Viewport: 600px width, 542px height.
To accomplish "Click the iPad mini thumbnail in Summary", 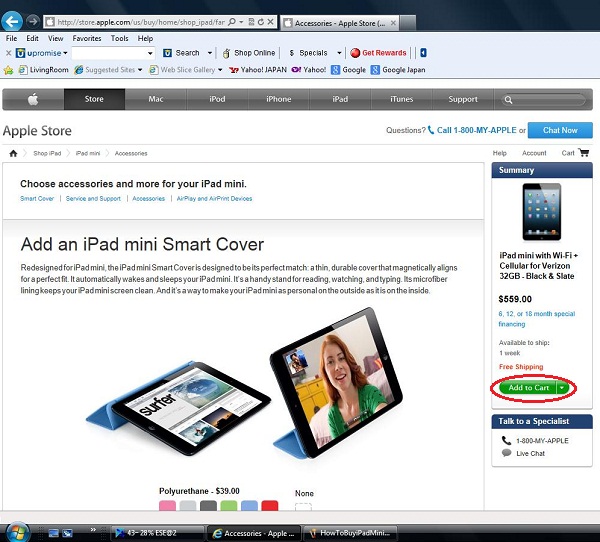I will tap(541, 212).
